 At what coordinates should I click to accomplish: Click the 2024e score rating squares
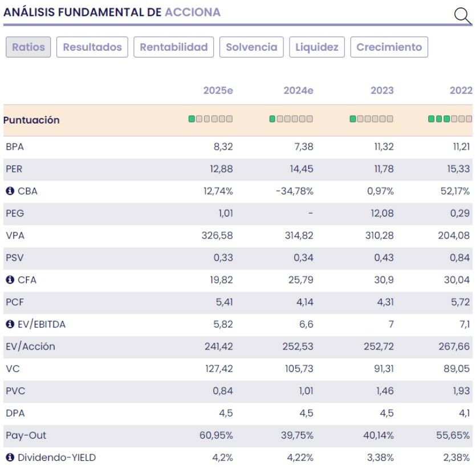(291, 119)
